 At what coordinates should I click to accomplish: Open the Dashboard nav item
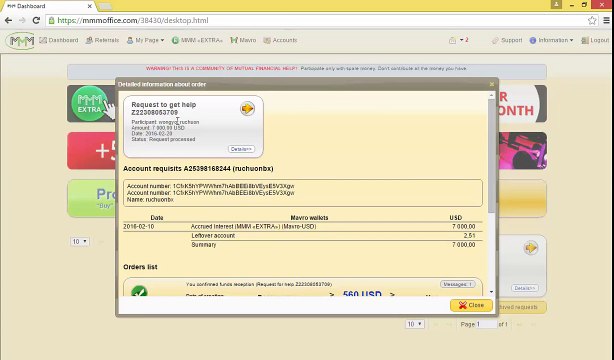pyautogui.click(x=59, y=40)
